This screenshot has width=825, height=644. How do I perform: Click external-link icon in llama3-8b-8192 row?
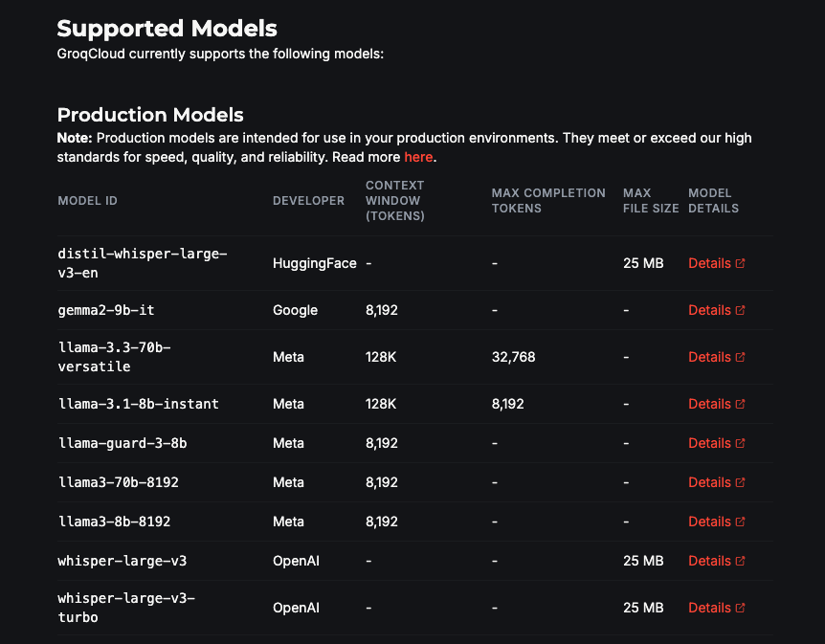740,522
